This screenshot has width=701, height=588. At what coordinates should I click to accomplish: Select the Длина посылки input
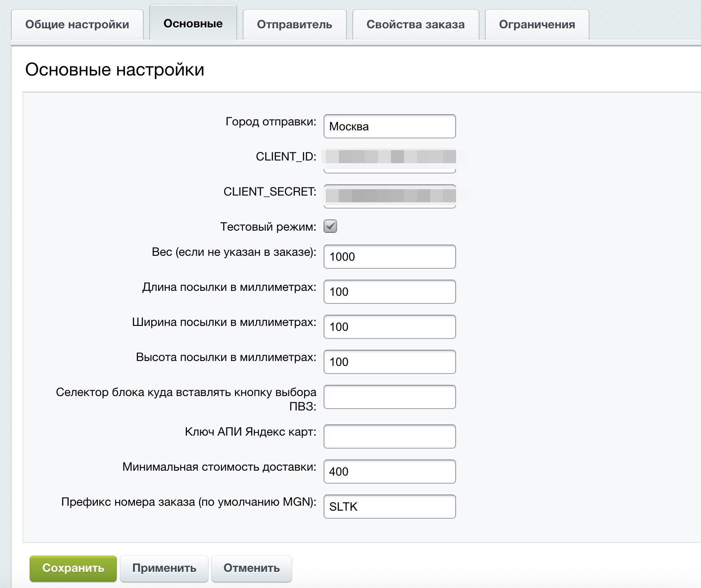pyautogui.click(x=389, y=292)
